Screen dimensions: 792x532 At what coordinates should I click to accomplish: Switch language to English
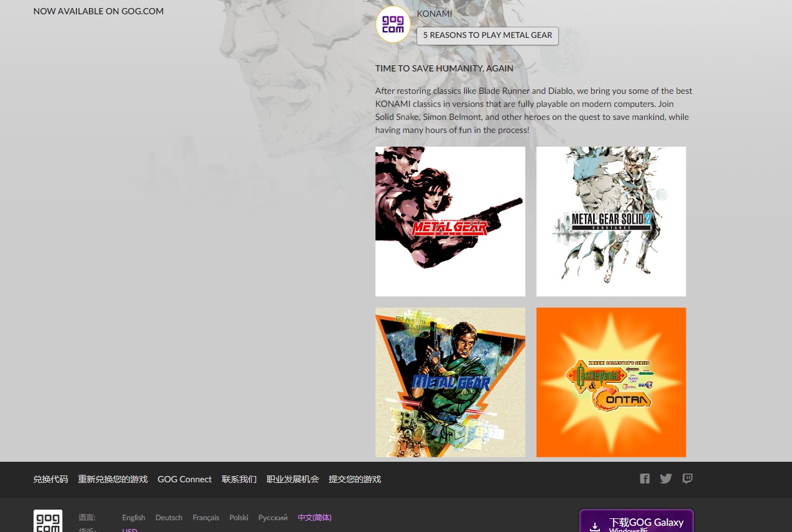pos(134,518)
